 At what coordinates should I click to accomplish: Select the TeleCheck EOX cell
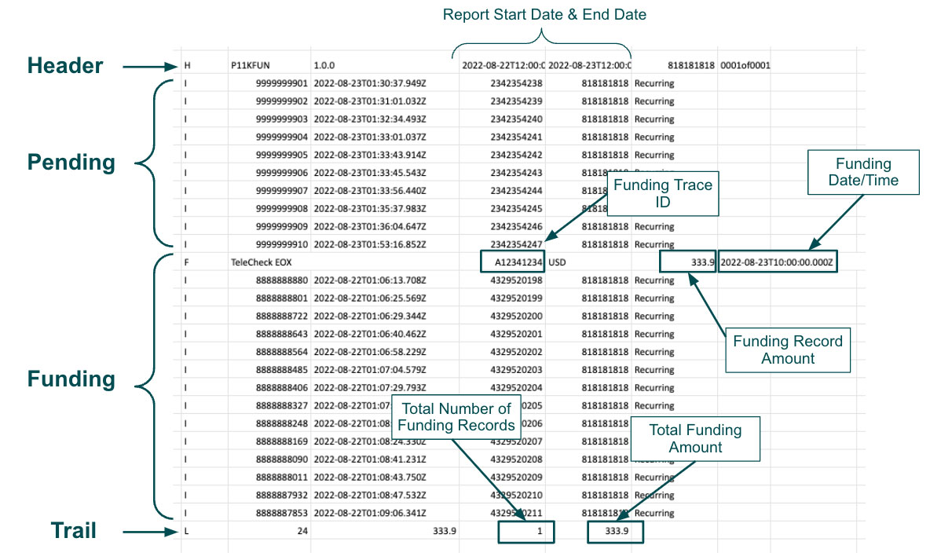[261, 262]
